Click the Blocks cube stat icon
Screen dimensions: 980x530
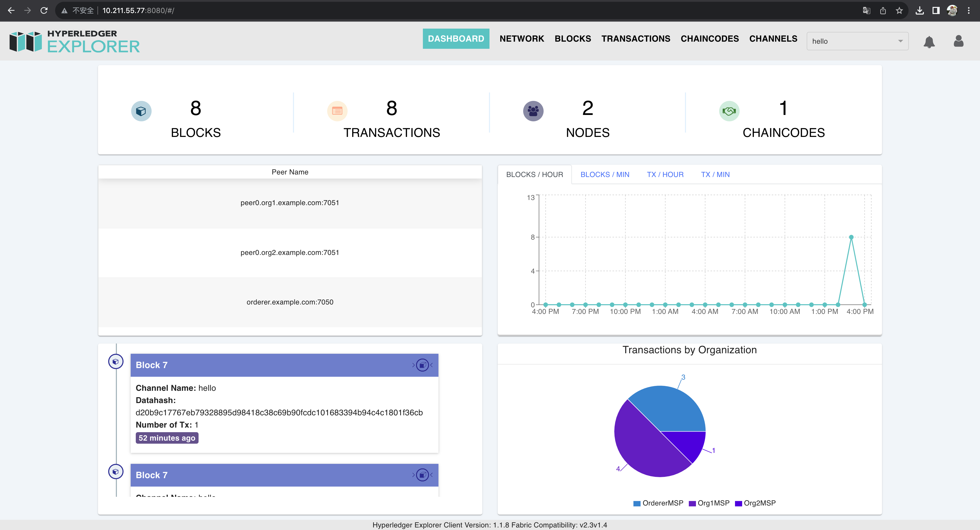pos(141,111)
